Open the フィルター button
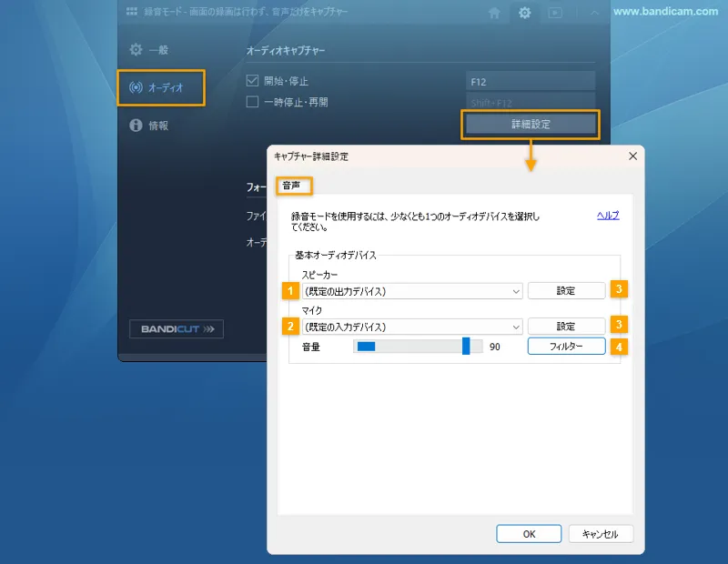728x564 pixels. tap(566, 347)
